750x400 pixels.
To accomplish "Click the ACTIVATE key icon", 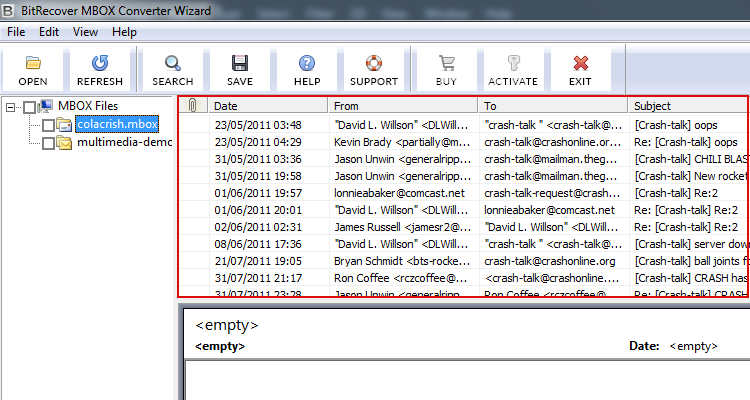I will coord(513,63).
